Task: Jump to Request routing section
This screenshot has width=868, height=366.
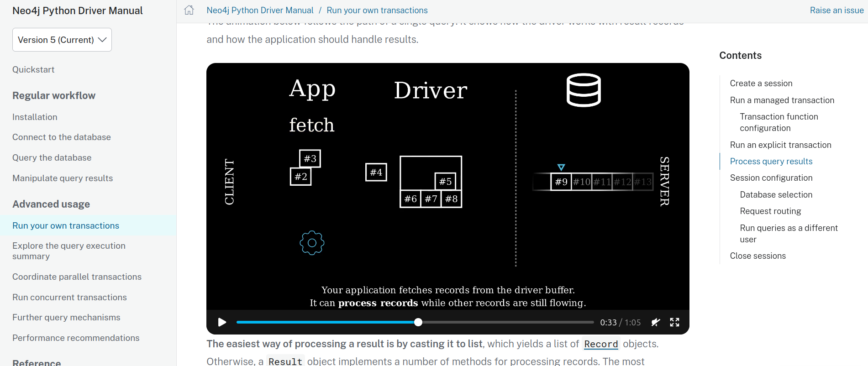Action: [x=770, y=211]
